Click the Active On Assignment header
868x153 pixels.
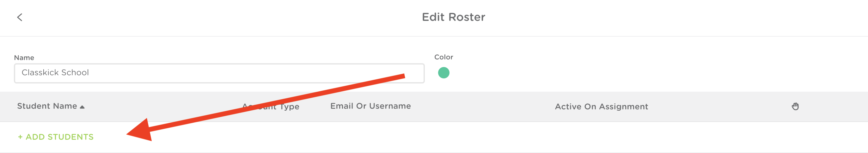point(601,107)
